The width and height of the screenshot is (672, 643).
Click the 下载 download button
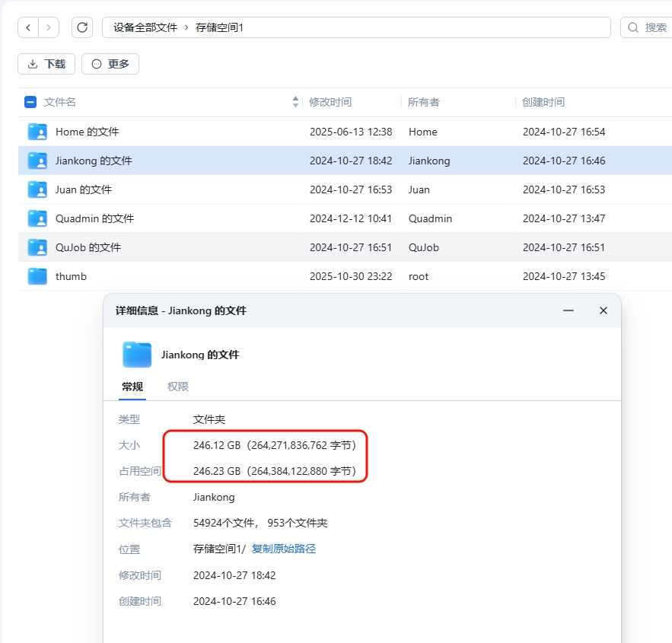coord(46,64)
